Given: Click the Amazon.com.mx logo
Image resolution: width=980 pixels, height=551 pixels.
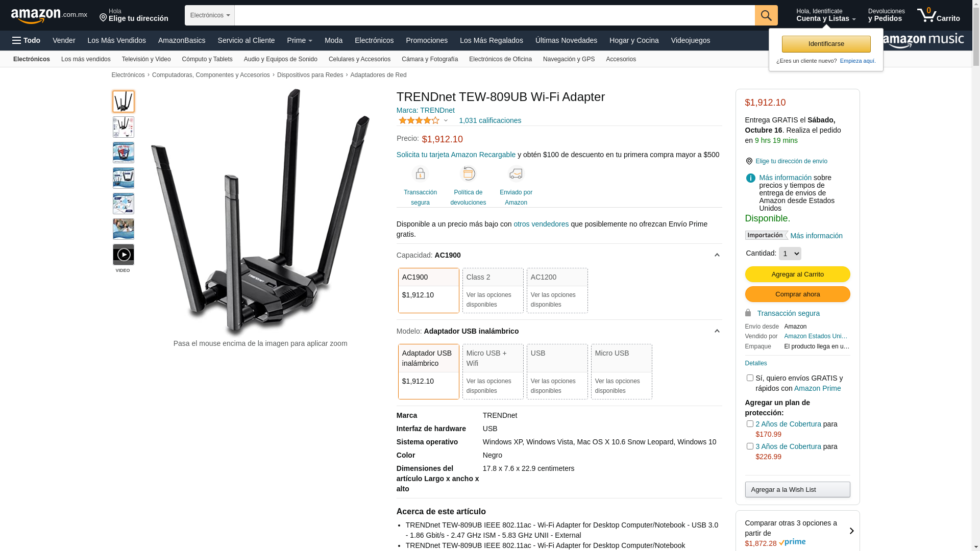Looking at the screenshot, I should pyautogui.click(x=49, y=15).
